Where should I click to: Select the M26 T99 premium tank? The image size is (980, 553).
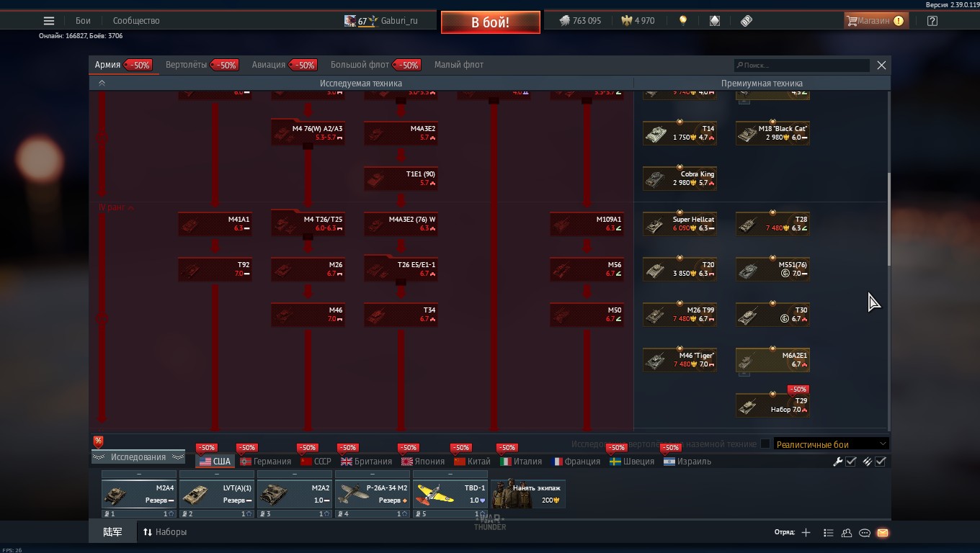(x=680, y=315)
